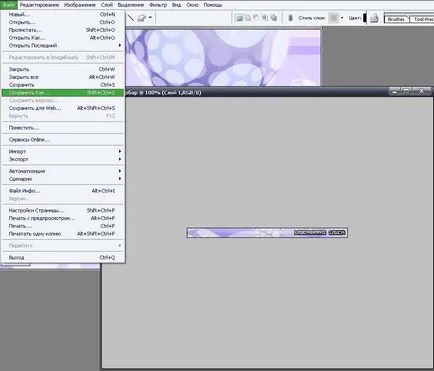
Task: Choose Открыть... in the File menu
Action: pyautogui.click(x=63, y=22)
